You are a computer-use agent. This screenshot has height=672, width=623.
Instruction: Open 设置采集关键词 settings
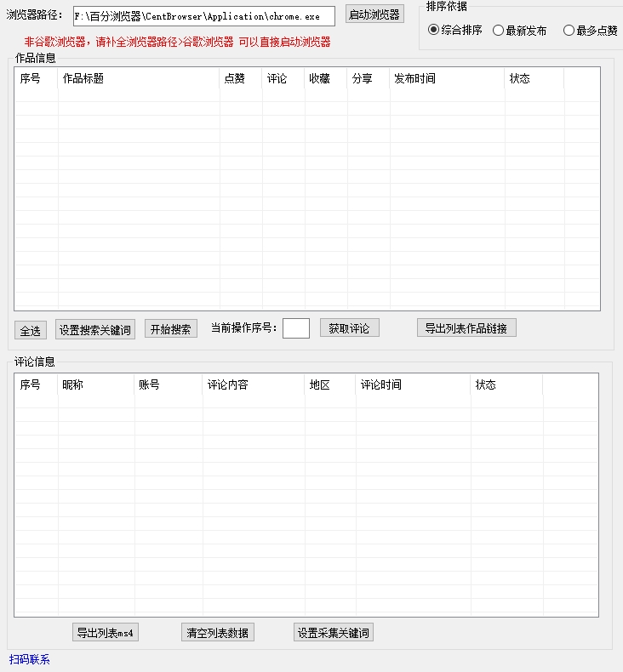(x=333, y=633)
